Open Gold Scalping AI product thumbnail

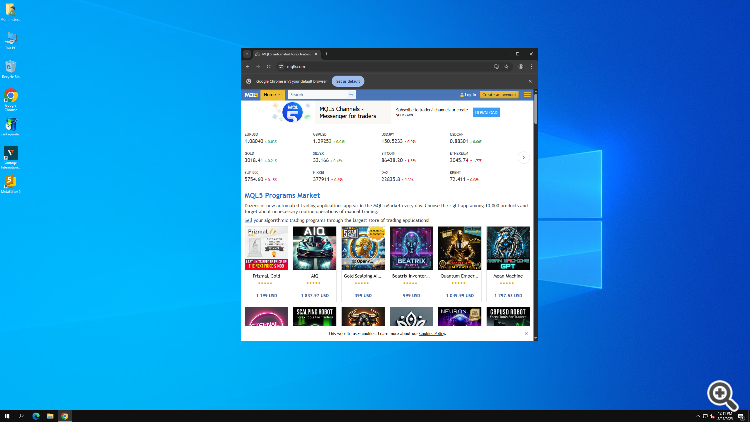(x=363, y=248)
